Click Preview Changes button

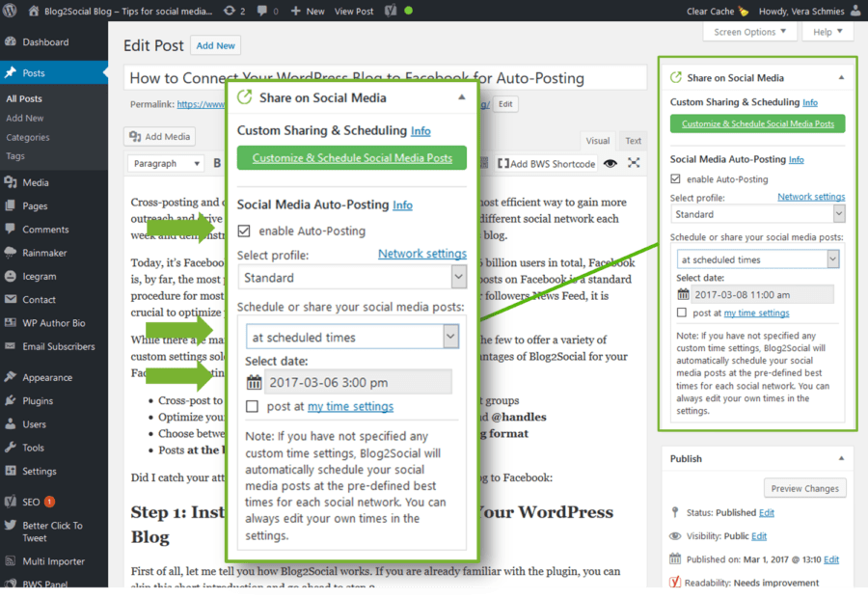804,488
